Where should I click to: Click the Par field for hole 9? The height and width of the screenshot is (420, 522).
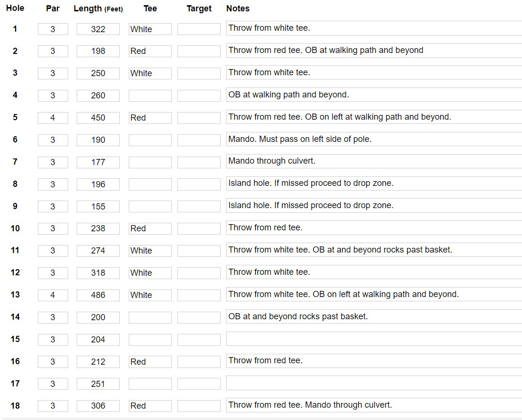pyautogui.click(x=53, y=207)
